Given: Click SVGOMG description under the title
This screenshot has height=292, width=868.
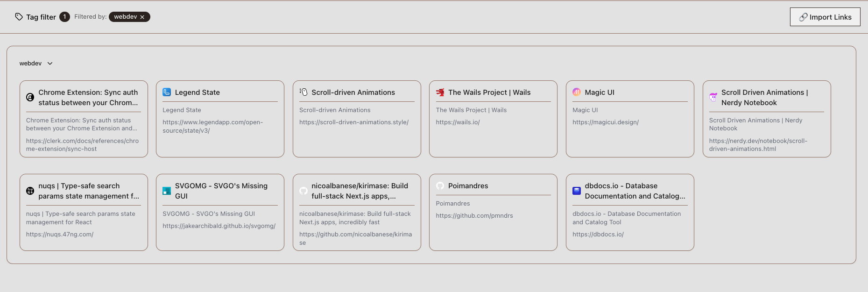Looking at the screenshot, I should coord(209,214).
